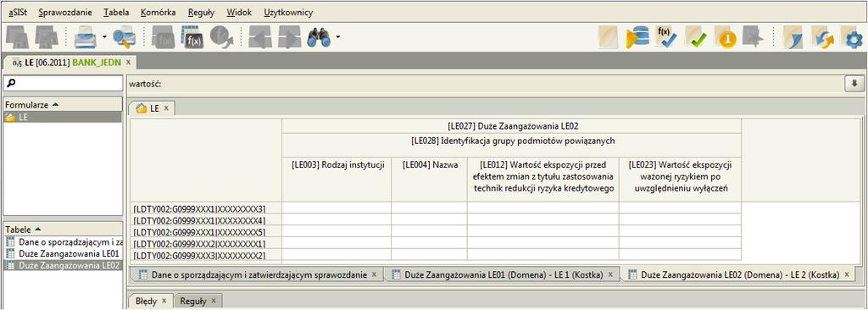Click the [LE028] Identyfikacja grupy header

tap(511, 145)
